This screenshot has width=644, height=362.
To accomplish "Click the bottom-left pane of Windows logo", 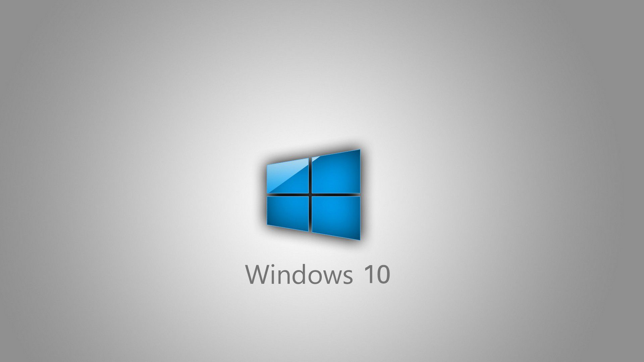I will (288, 213).
